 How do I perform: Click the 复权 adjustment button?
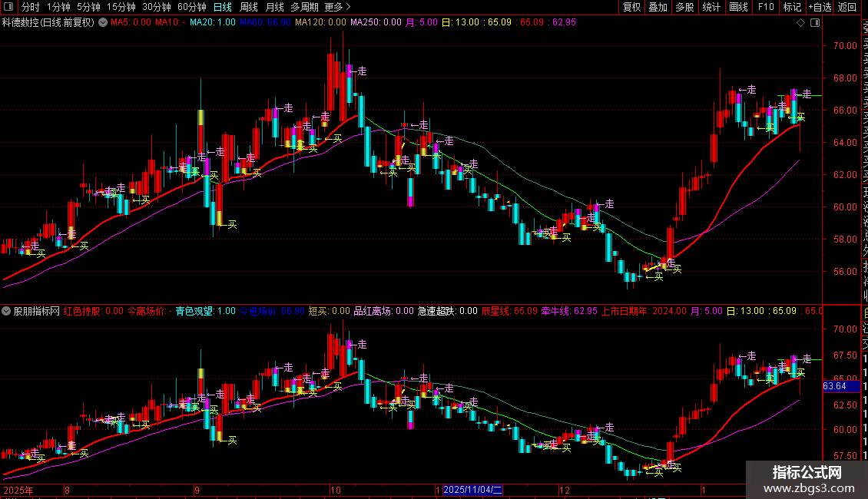pyautogui.click(x=631, y=7)
